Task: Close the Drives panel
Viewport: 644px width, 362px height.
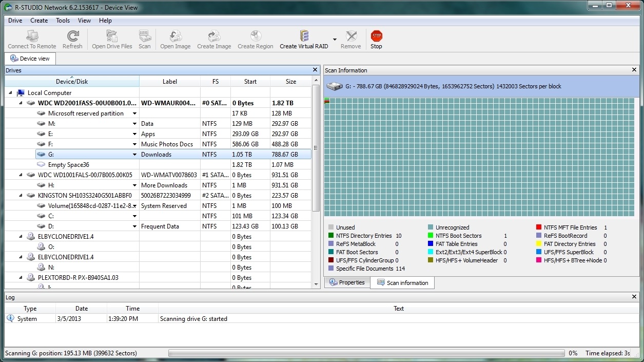Action: click(x=315, y=70)
